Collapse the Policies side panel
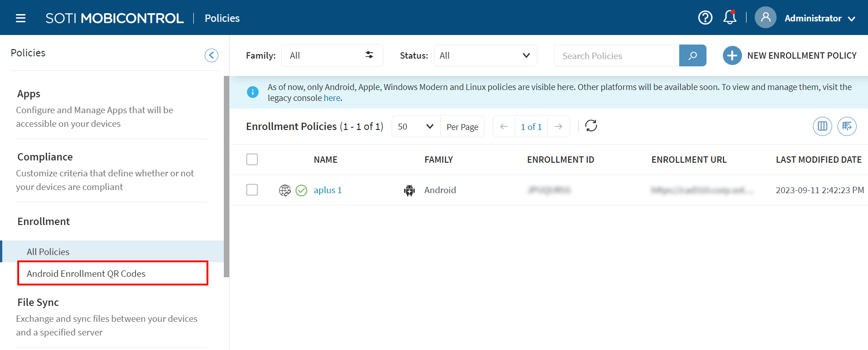The image size is (868, 350). [211, 55]
